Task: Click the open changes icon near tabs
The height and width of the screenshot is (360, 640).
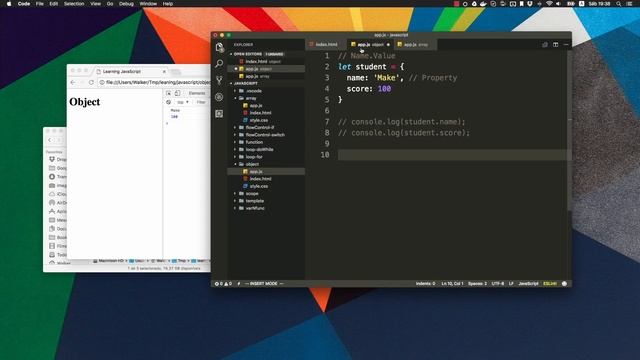Action: (545, 44)
